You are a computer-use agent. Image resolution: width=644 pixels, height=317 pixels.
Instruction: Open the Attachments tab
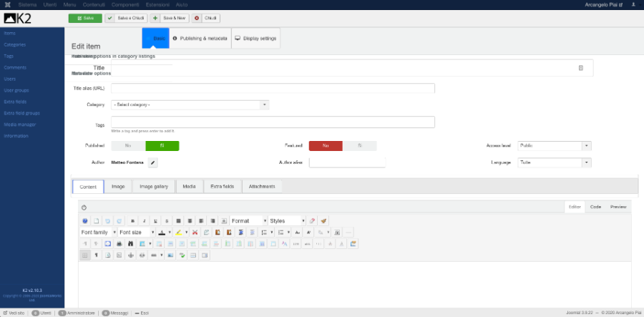point(262,187)
